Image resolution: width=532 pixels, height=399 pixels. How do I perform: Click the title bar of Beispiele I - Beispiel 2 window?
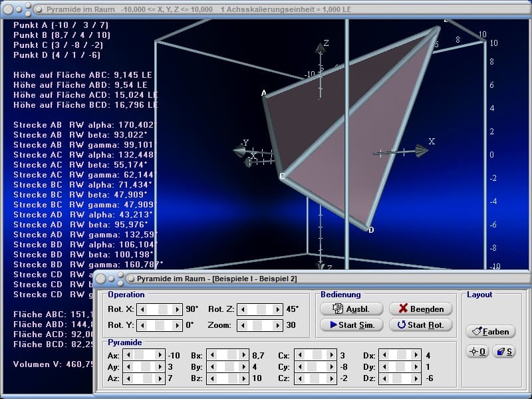pos(311,279)
